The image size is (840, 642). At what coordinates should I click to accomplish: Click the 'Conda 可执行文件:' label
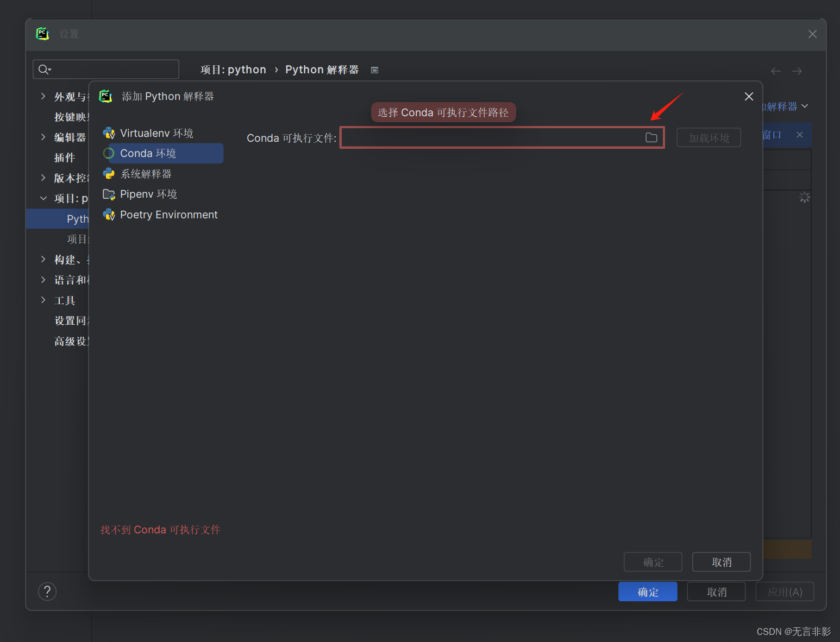291,138
